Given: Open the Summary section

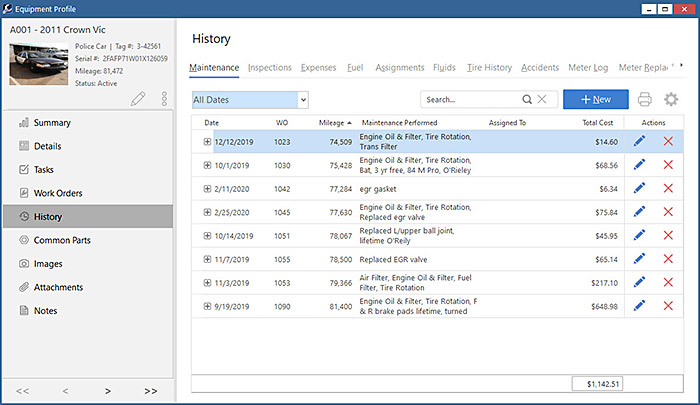Looking at the screenshot, I should [x=88, y=122].
